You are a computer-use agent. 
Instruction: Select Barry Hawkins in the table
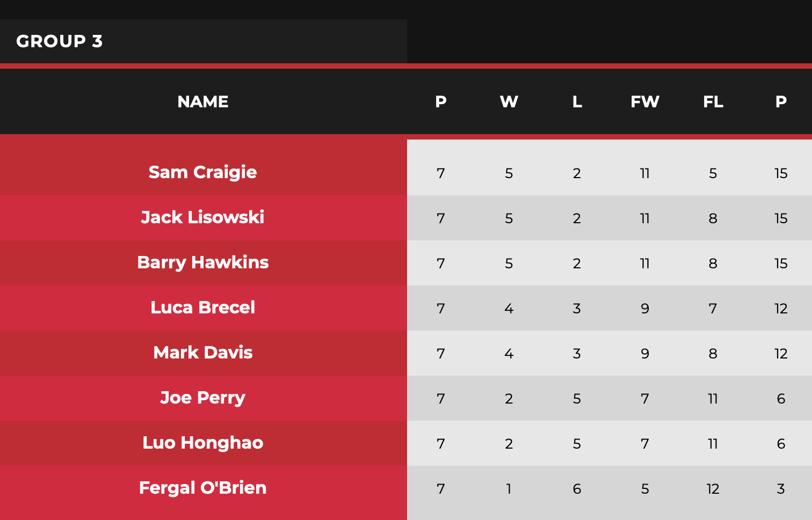(203, 262)
